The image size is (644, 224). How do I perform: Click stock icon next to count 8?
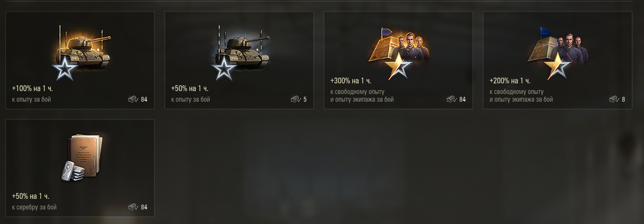click(614, 99)
